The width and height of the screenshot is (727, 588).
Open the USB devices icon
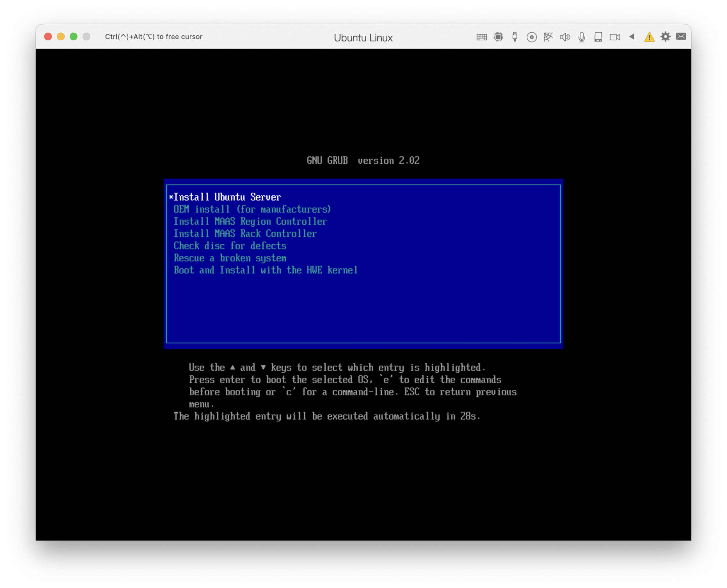515,37
